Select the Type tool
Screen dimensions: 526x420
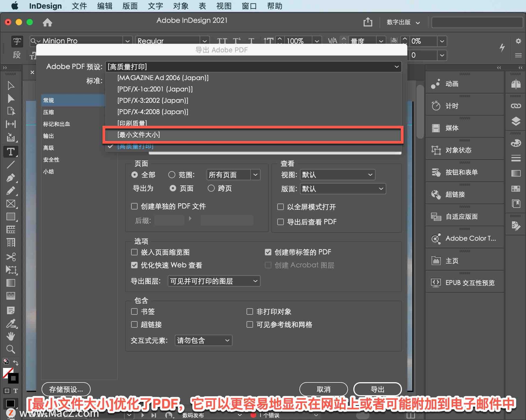pyautogui.click(x=11, y=152)
